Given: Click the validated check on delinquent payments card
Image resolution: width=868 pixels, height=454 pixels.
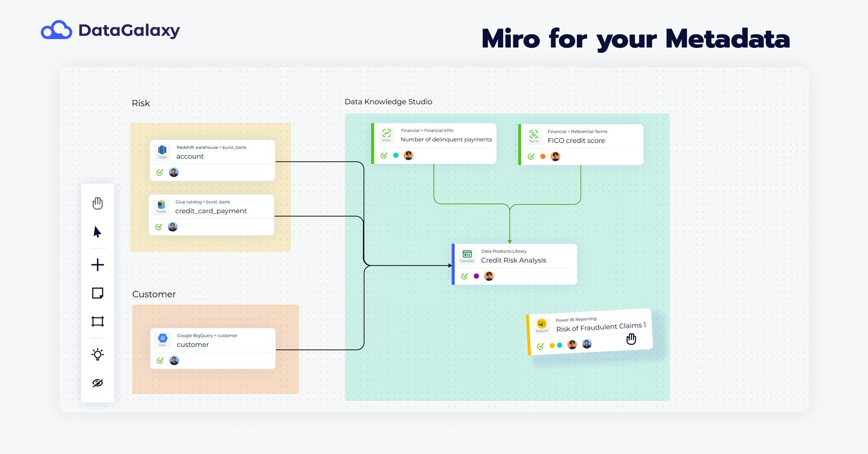Looking at the screenshot, I should (384, 156).
